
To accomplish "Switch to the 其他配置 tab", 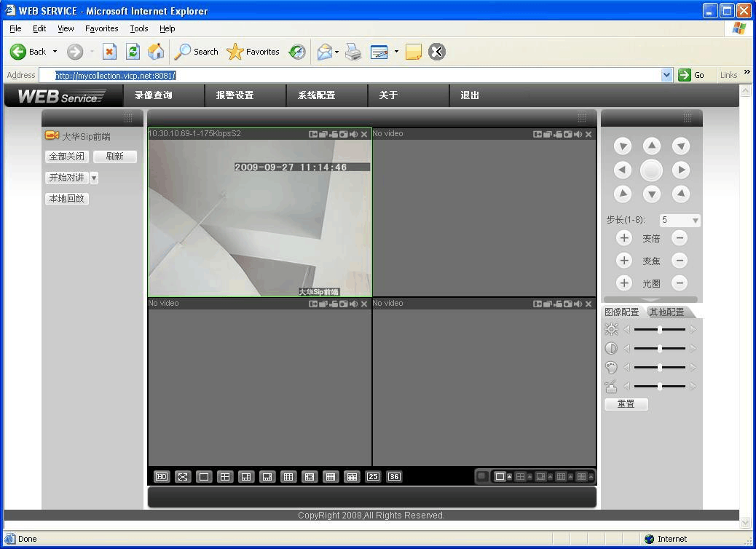I will pos(666,312).
